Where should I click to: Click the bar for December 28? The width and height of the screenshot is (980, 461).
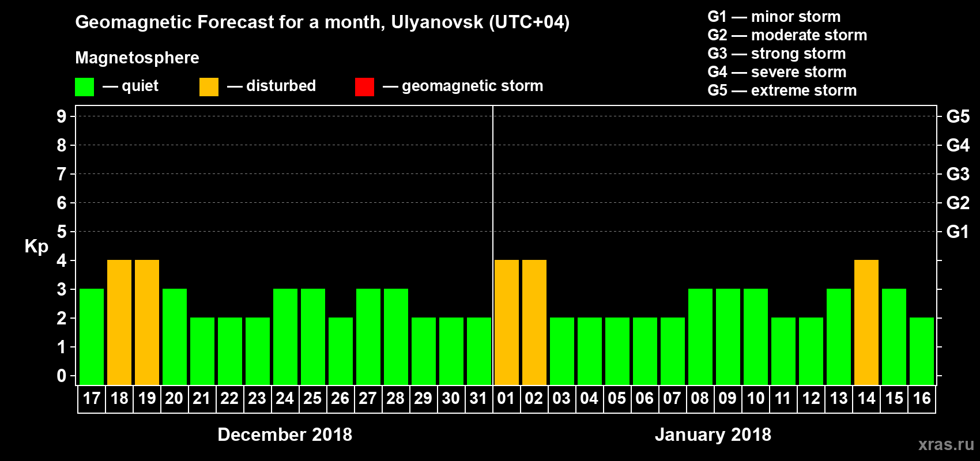(396, 337)
